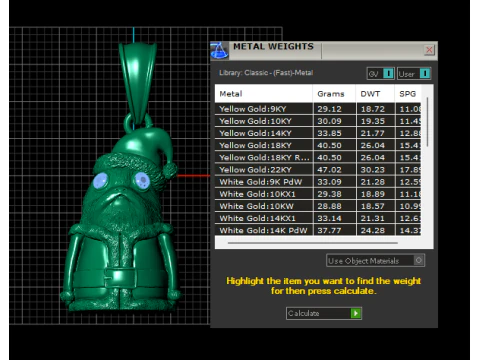Image resolution: width=480 pixels, height=360 pixels.
Task: Click the 33.85 grams value
Action: 329,133
